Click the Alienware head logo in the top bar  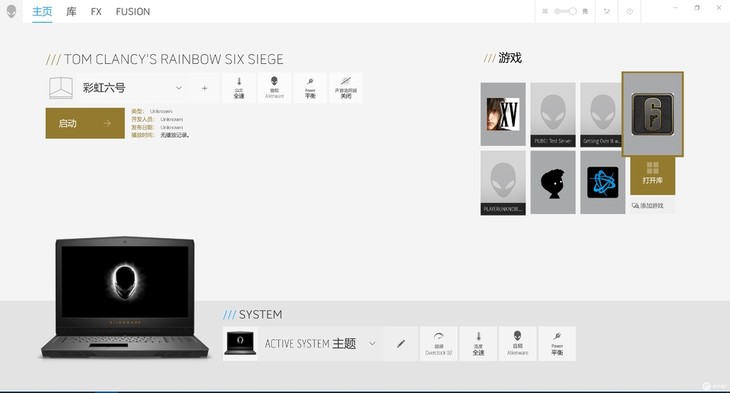[x=11, y=11]
